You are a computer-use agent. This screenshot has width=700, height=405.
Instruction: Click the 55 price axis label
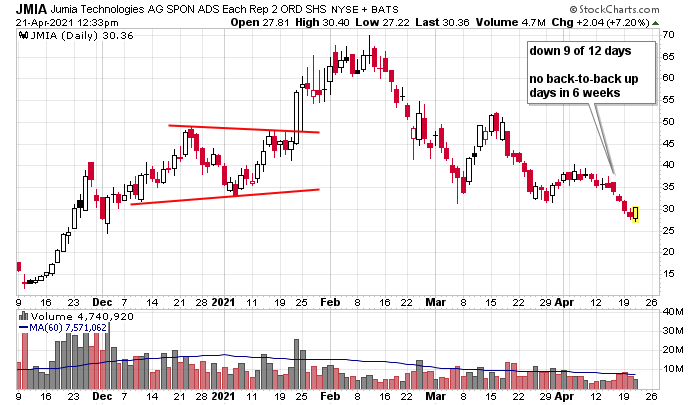pyautogui.click(x=668, y=100)
